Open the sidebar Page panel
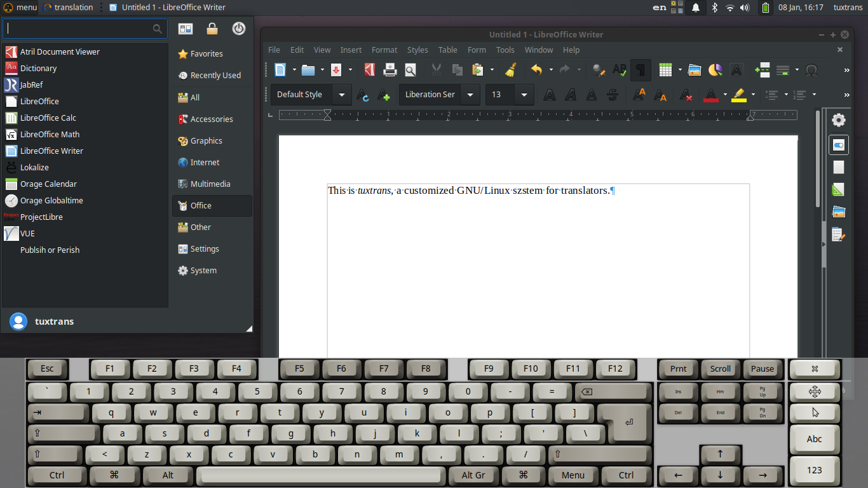 838,167
